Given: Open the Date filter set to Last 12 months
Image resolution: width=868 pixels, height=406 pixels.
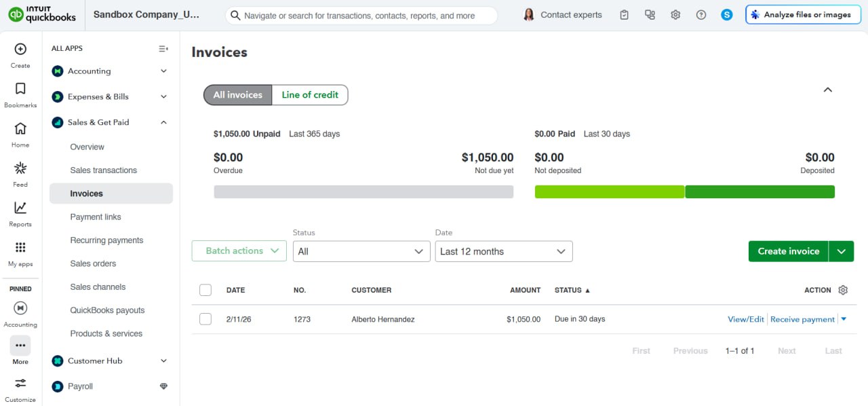Looking at the screenshot, I should pyautogui.click(x=504, y=251).
